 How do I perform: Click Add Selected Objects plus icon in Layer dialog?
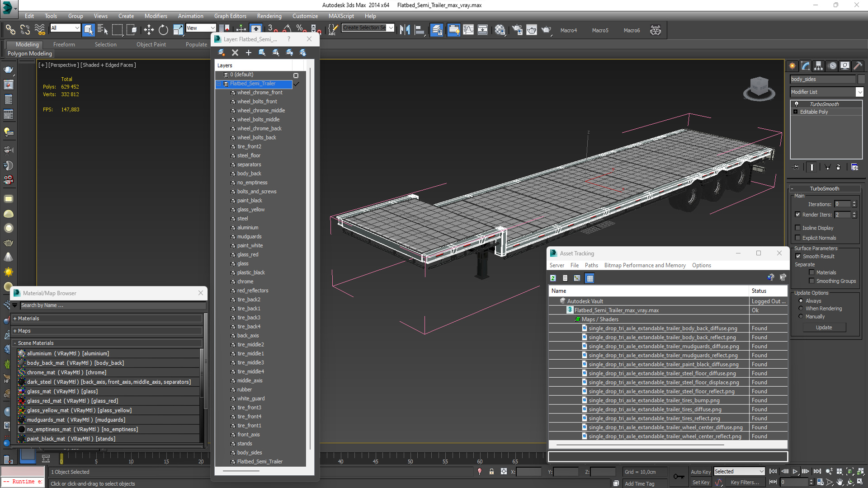tap(249, 52)
